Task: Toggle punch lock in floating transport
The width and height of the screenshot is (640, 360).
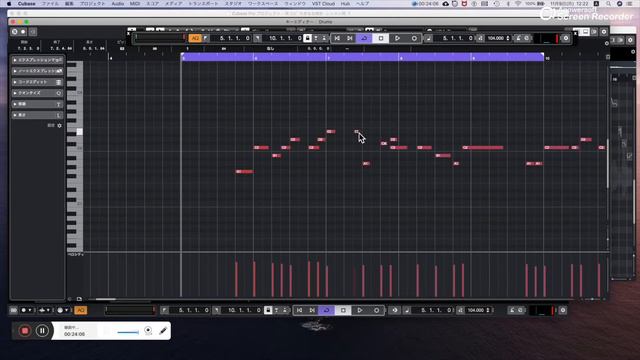Action: pos(308,38)
